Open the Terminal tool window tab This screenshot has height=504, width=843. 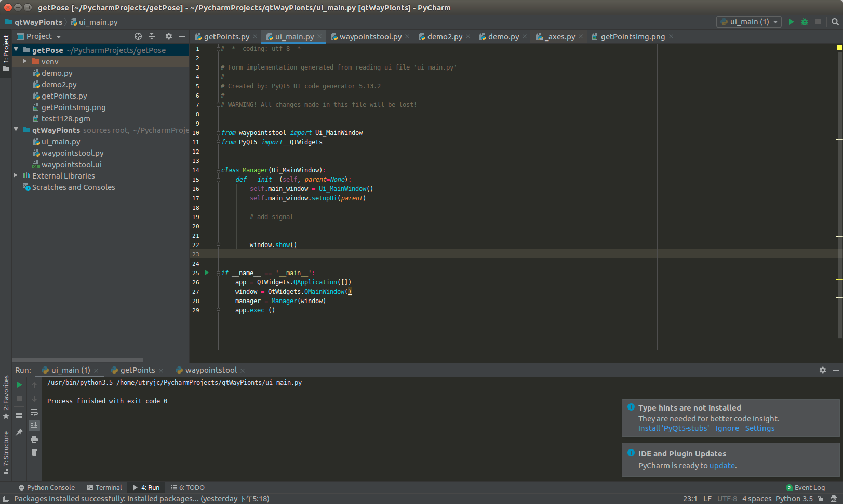click(x=104, y=487)
